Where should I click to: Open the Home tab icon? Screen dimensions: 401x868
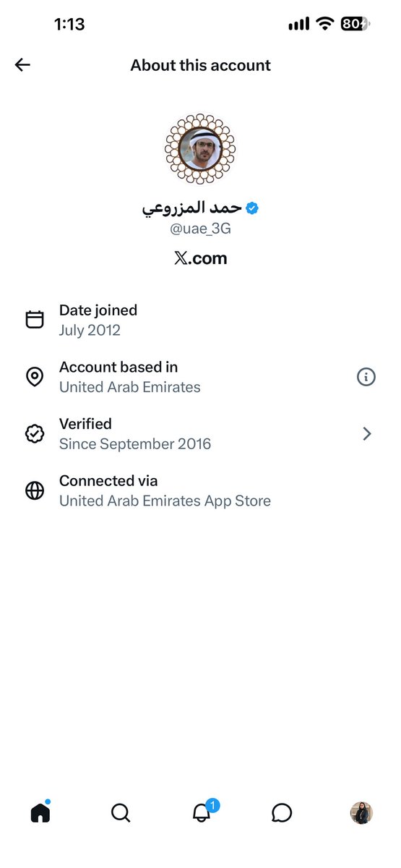[40, 813]
